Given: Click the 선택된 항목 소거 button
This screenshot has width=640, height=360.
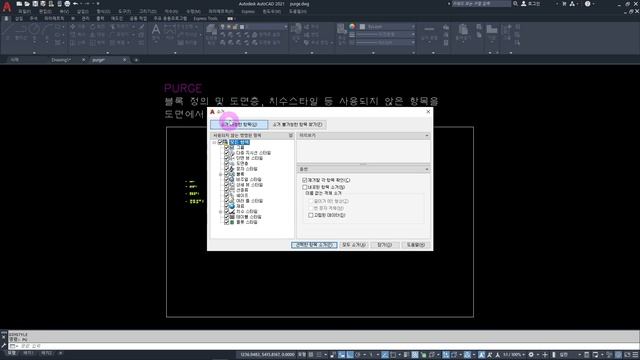Looking at the screenshot, I should click(314, 245).
